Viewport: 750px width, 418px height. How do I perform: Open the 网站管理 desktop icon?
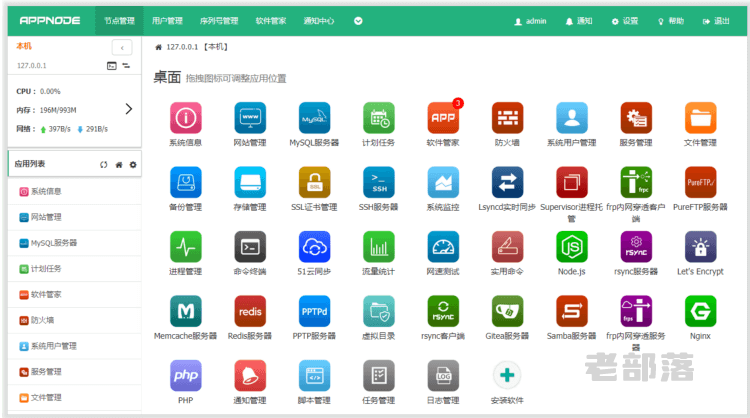pos(250,118)
